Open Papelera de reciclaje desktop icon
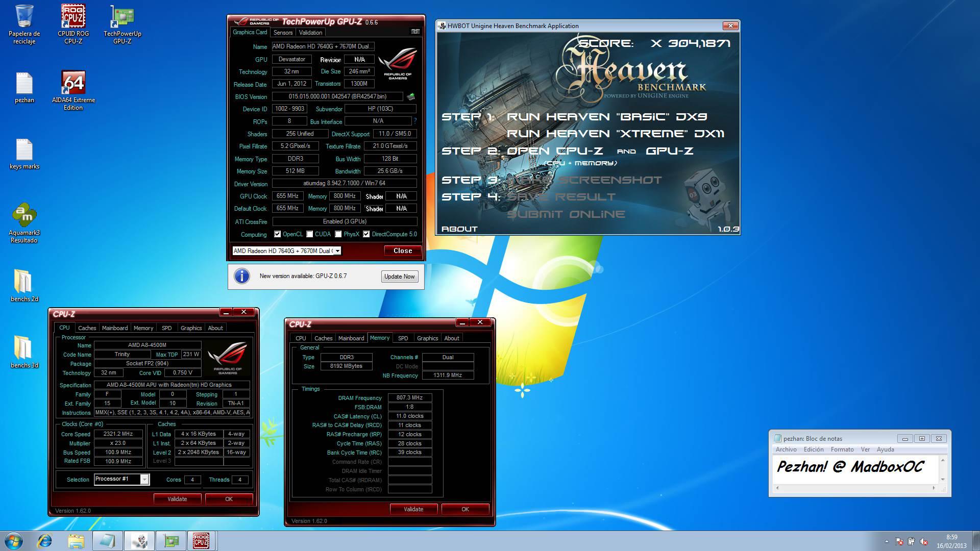The height and width of the screenshot is (551, 980). pyautogui.click(x=24, y=24)
